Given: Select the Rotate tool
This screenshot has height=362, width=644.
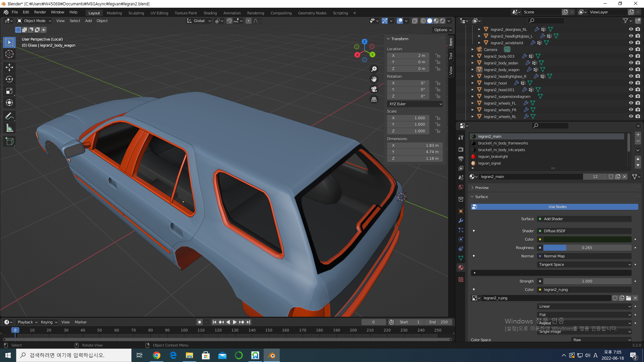Looking at the screenshot, I should tap(9, 79).
